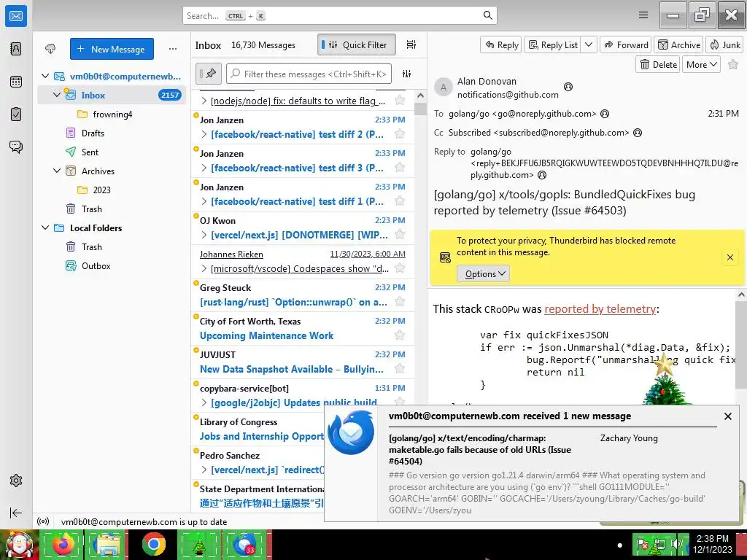Mark the message as Junk
This screenshot has width=747, height=560.
[724, 44]
